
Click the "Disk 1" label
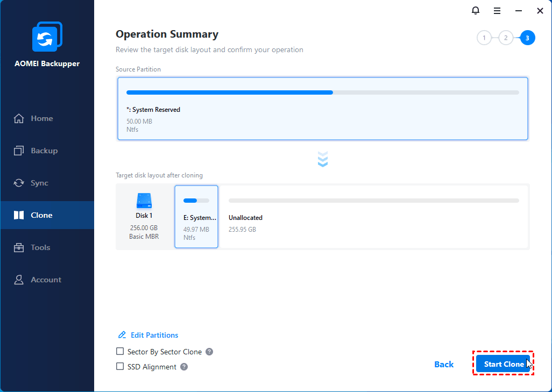click(144, 215)
